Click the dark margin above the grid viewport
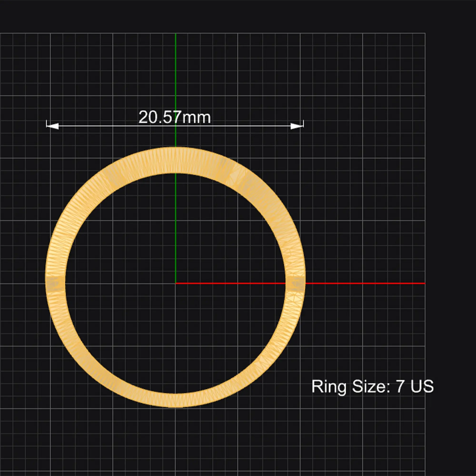 point(238,16)
